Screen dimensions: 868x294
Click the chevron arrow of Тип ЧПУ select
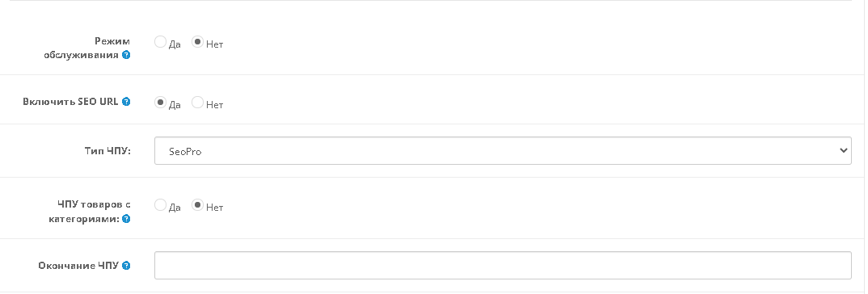pos(843,150)
